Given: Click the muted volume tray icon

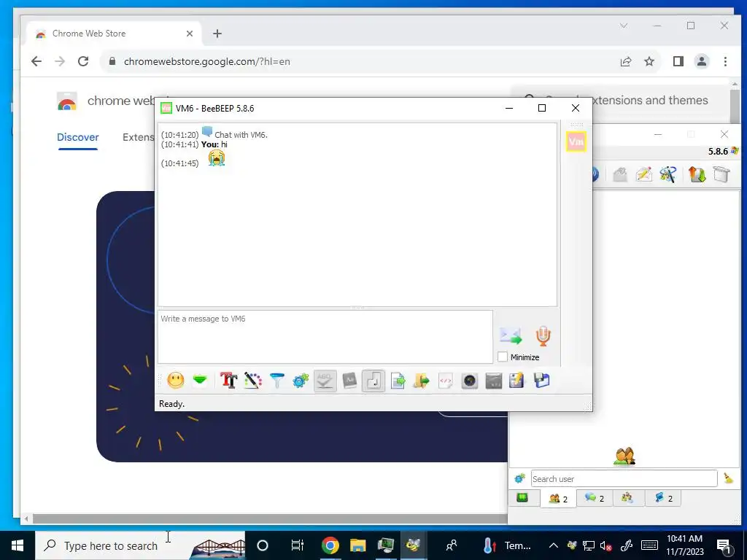Looking at the screenshot, I should click(x=606, y=545).
